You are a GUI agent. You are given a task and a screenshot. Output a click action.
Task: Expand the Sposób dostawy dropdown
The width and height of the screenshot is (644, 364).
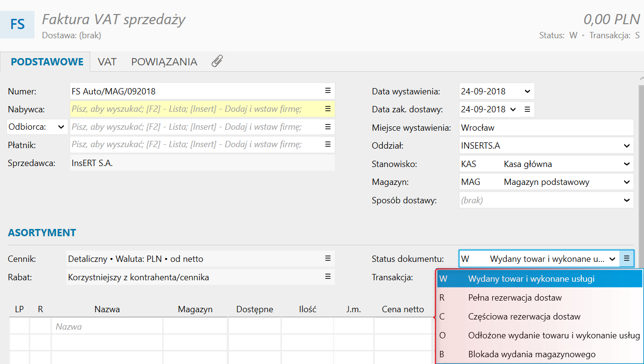point(627,200)
